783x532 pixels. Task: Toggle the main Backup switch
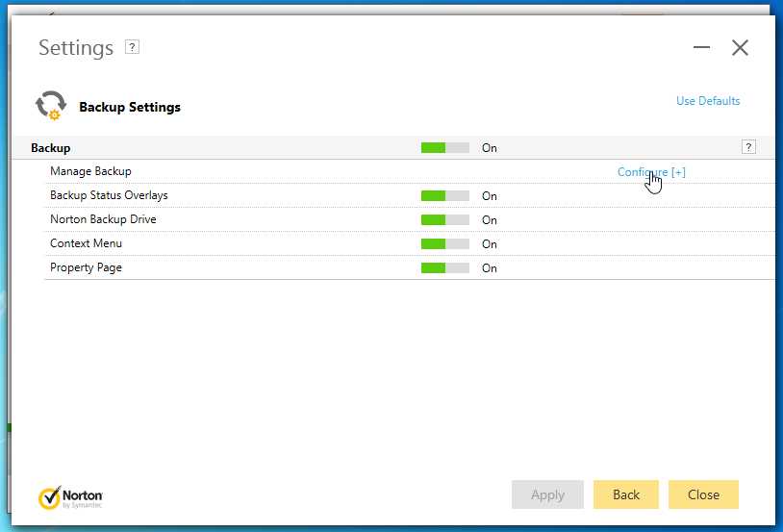point(445,148)
